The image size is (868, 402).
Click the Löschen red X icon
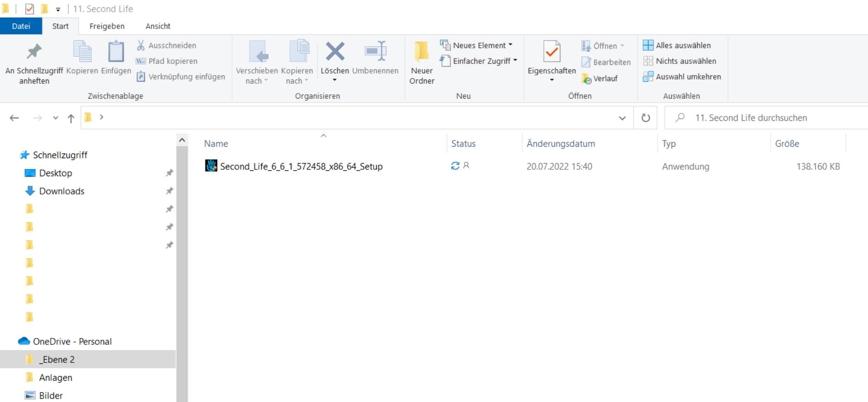(335, 51)
